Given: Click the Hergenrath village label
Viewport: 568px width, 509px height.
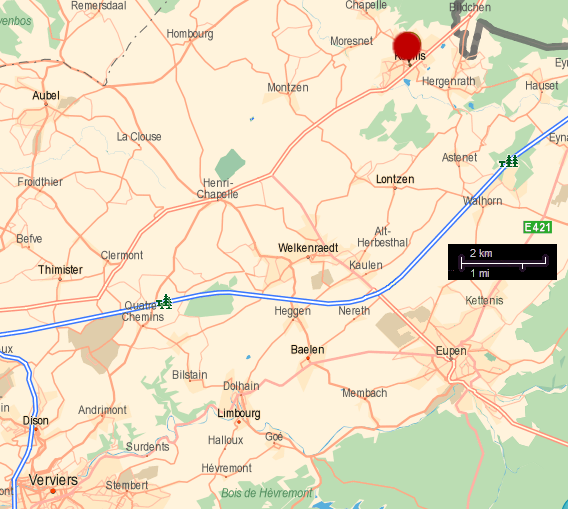Looking at the screenshot, I should [x=449, y=81].
